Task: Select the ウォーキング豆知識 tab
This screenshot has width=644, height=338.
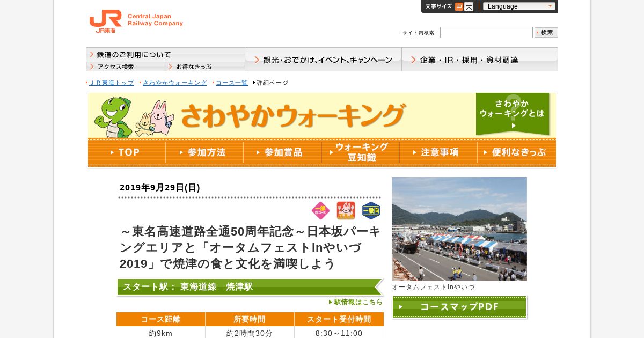Action: tap(360, 152)
